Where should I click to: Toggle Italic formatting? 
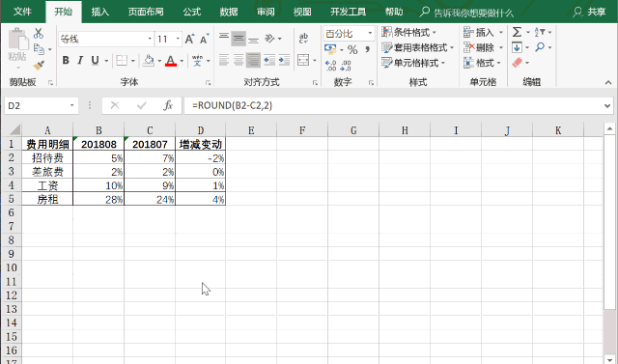[x=80, y=60]
